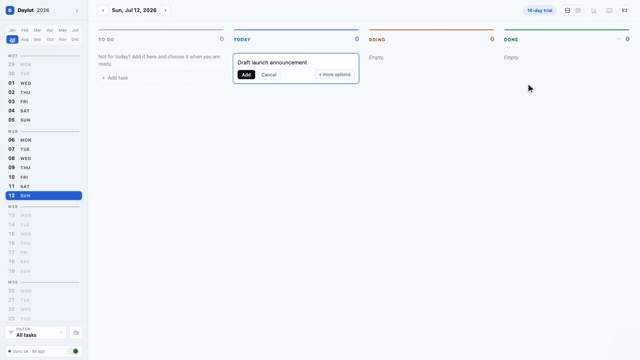
Task: Go to the previous day arrow
Action: 103,10
